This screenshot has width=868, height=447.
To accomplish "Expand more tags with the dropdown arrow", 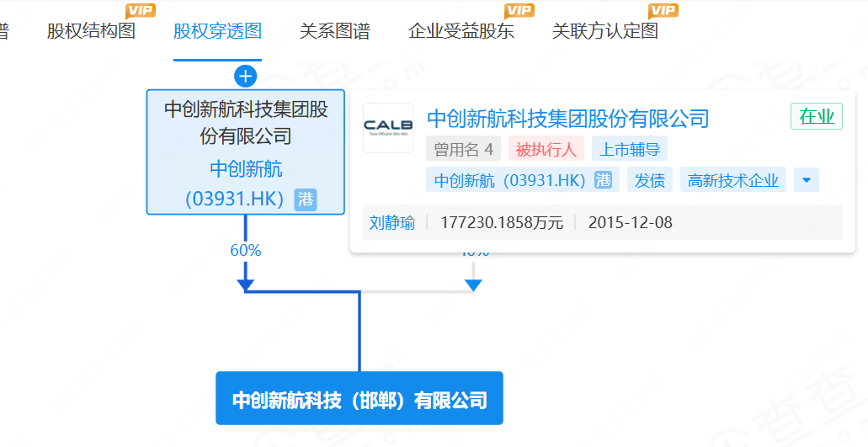I will pyautogui.click(x=806, y=180).
